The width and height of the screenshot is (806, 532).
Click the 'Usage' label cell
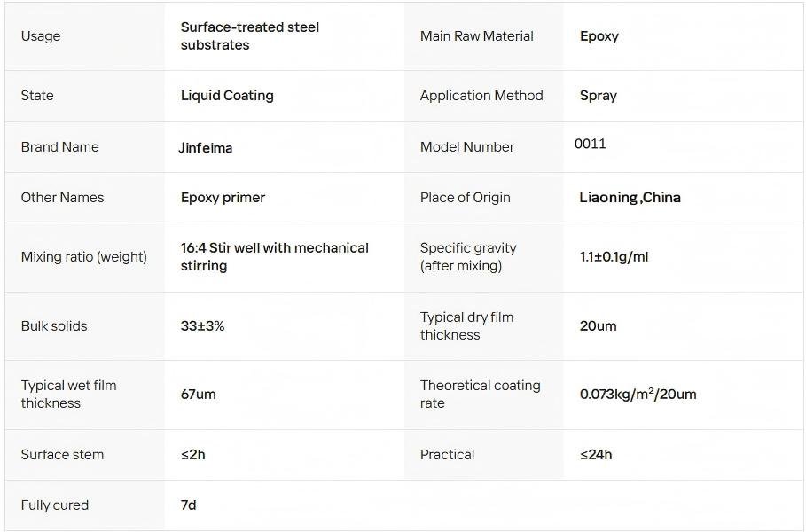click(41, 36)
